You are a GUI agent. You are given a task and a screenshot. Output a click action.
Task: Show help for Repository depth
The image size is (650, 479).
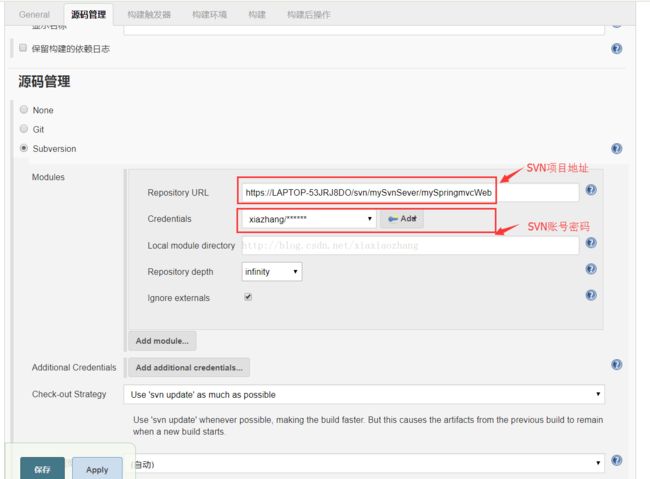click(591, 269)
